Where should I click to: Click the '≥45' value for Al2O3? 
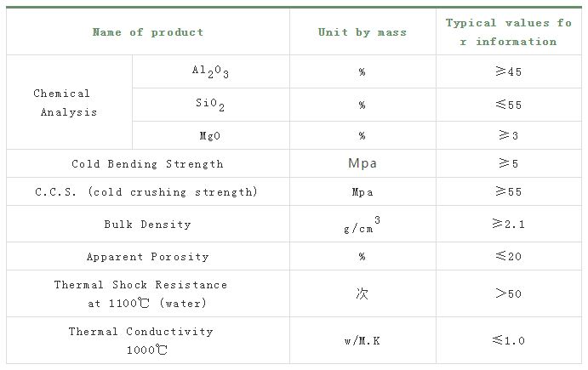point(509,71)
